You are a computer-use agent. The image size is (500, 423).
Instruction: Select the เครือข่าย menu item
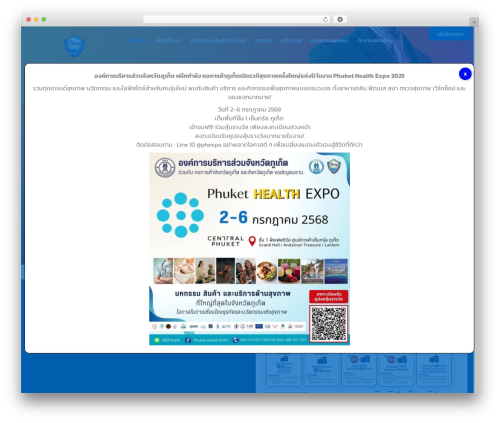pyautogui.click(x=291, y=41)
